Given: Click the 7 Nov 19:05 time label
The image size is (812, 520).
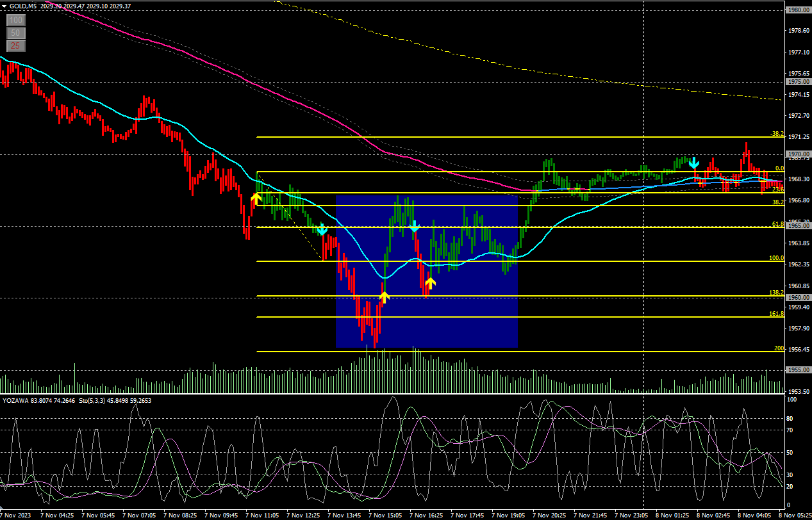Looking at the screenshot, I should [509, 515].
